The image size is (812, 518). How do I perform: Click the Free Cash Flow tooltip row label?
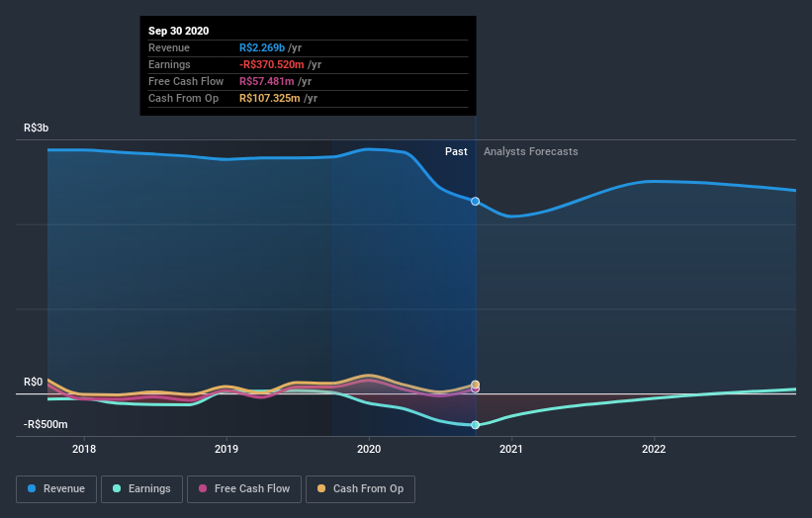pyautogui.click(x=186, y=81)
